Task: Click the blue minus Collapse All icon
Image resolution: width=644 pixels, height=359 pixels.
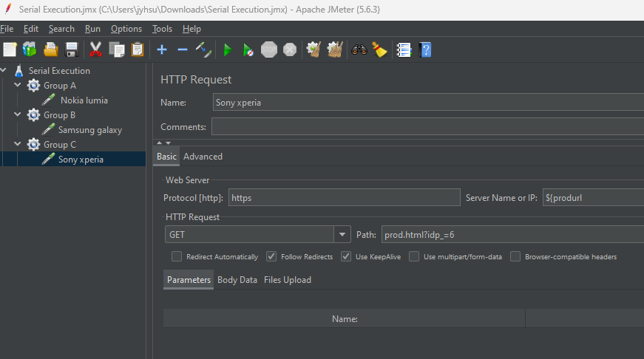Action: pos(183,49)
